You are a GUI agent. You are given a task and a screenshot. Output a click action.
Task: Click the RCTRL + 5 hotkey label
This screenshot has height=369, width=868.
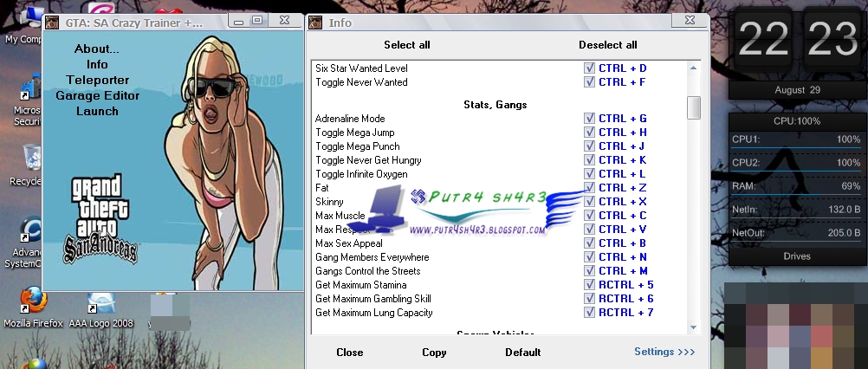click(626, 285)
